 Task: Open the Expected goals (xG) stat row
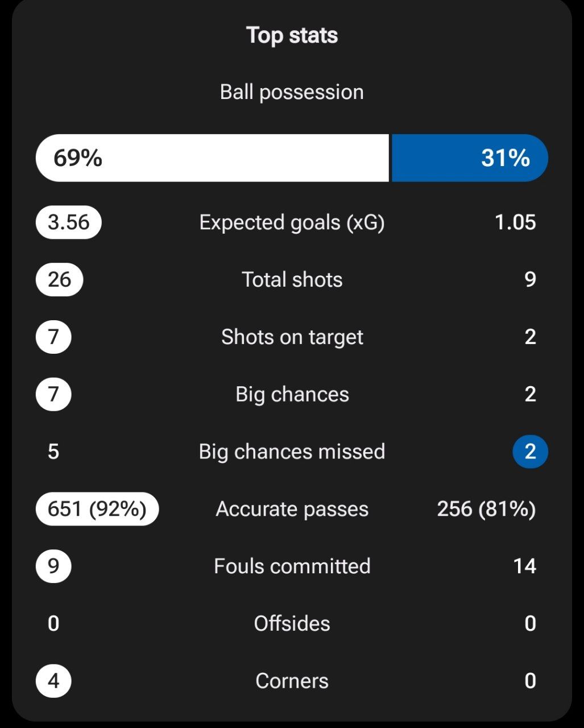coord(292,222)
